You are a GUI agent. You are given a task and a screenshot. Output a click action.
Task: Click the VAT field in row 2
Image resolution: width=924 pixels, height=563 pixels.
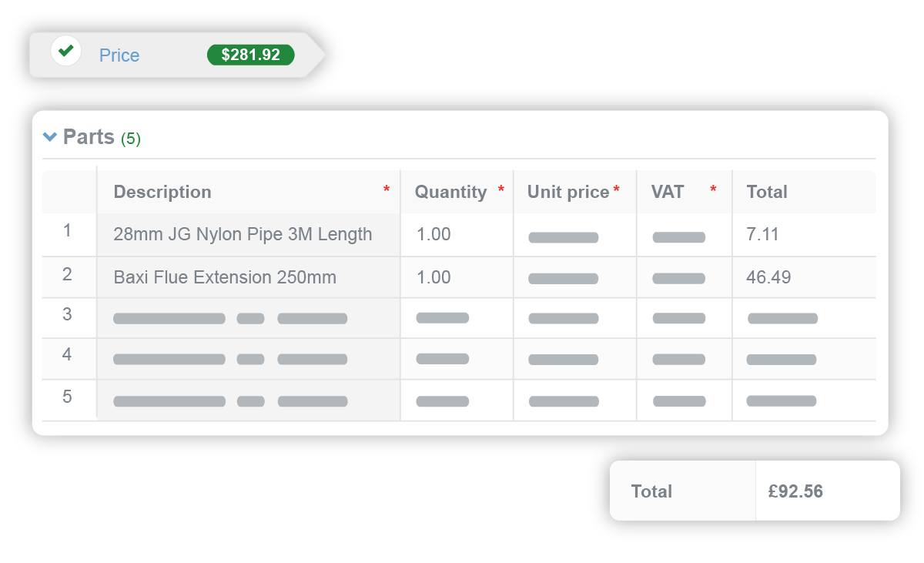pos(678,278)
